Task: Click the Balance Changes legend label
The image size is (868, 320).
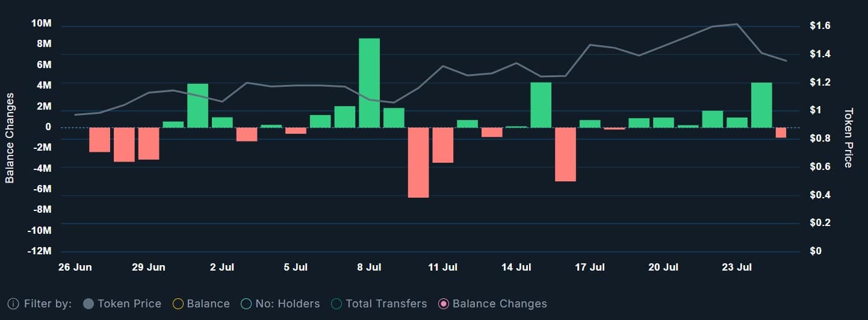Action: [x=499, y=304]
